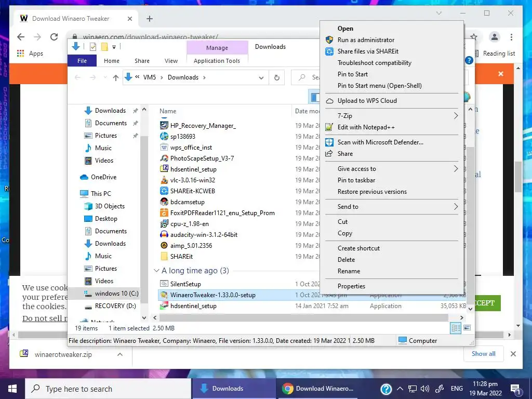The width and height of the screenshot is (532, 399).
Task: Click the Explorer Up arrow icon
Action: click(x=116, y=78)
